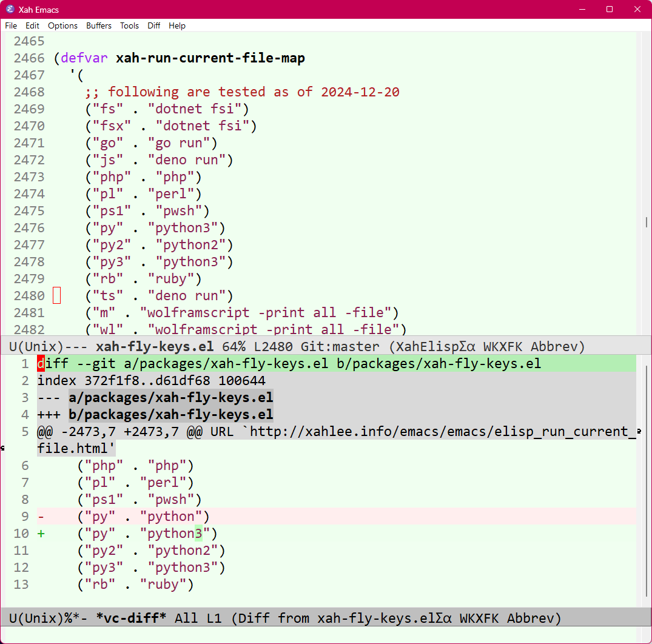Click the Xah Emacs app icon in title bar
The height and width of the screenshot is (644, 652).
point(10,9)
